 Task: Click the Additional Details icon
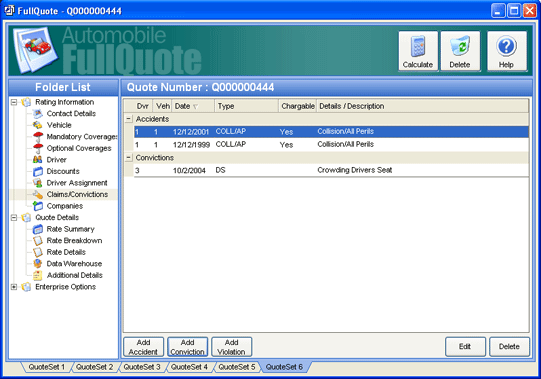[x=38, y=275]
